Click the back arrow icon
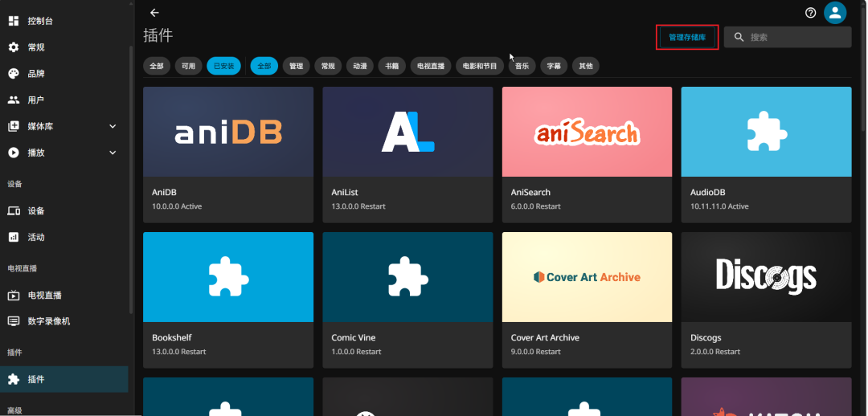Viewport: 868px width, 416px height. (154, 13)
